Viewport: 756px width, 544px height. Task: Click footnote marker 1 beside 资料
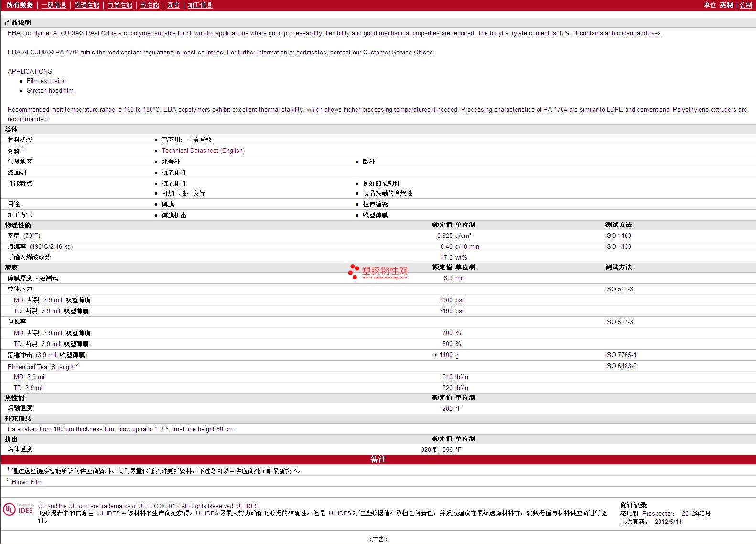coord(23,149)
